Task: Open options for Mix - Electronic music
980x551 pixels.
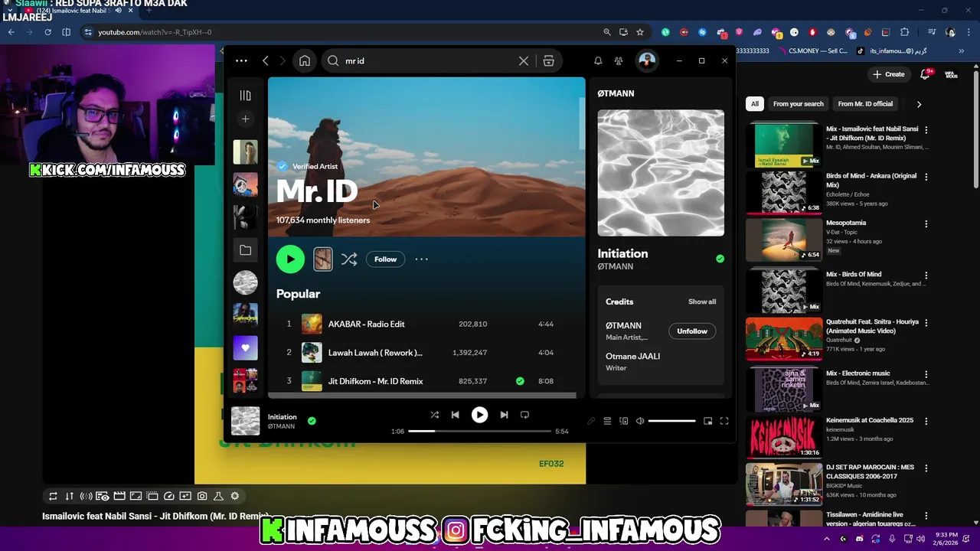Action: (926, 374)
